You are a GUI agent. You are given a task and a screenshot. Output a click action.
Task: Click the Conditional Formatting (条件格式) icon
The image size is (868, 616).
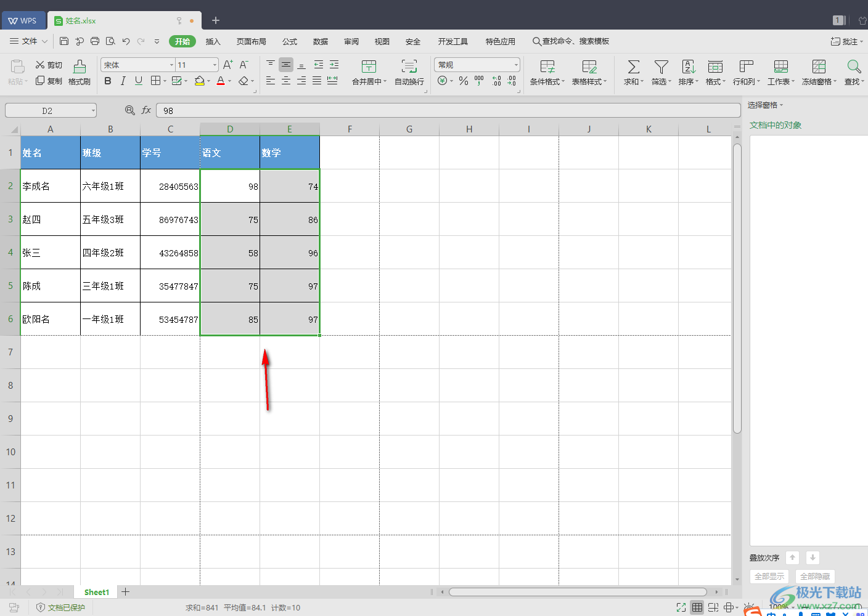(x=547, y=67)
